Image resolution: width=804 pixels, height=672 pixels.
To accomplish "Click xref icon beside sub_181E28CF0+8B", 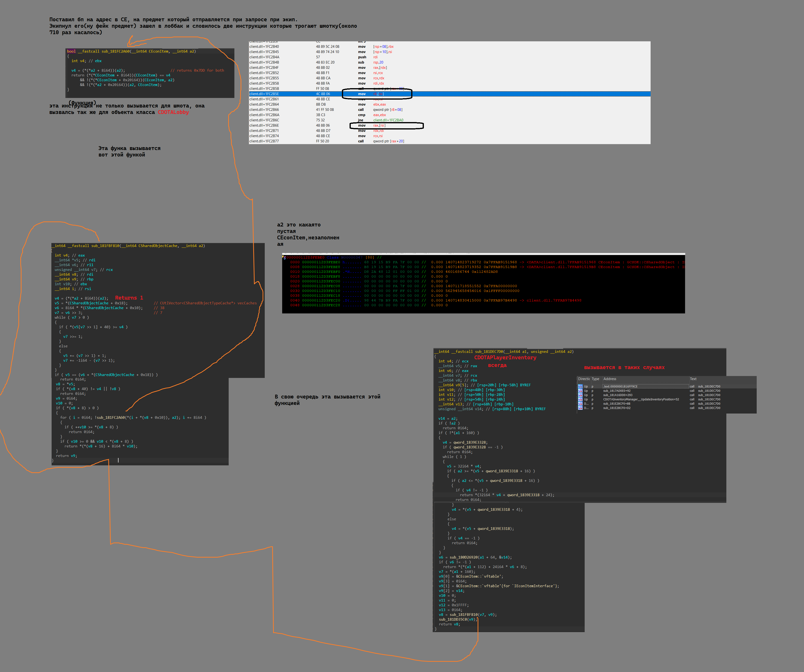I will coord(580,404).
